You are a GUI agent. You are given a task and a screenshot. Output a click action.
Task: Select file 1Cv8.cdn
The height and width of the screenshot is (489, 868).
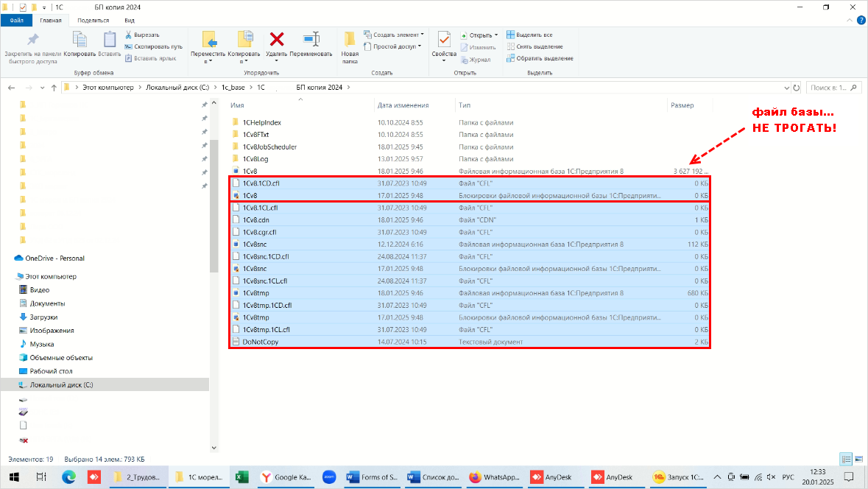(255, 220)
